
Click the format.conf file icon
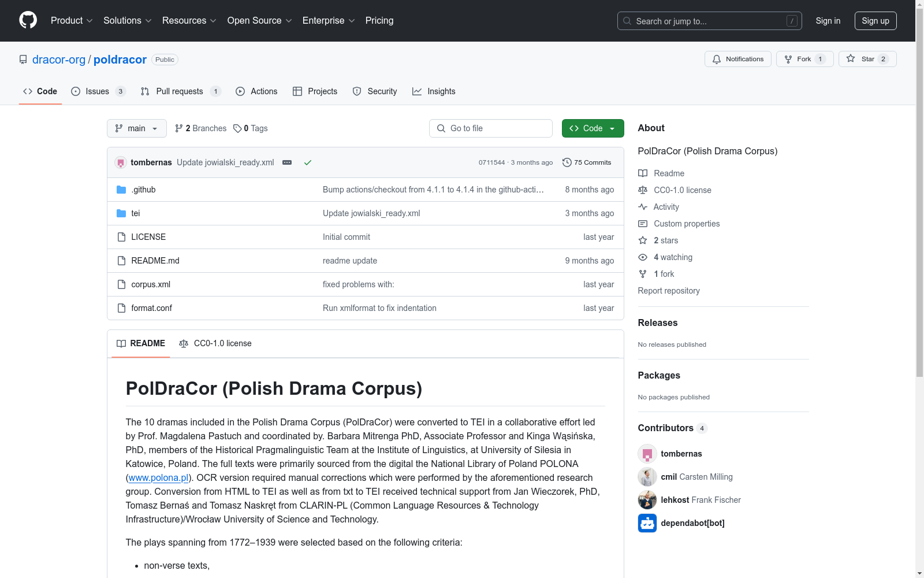coord(121,308)
